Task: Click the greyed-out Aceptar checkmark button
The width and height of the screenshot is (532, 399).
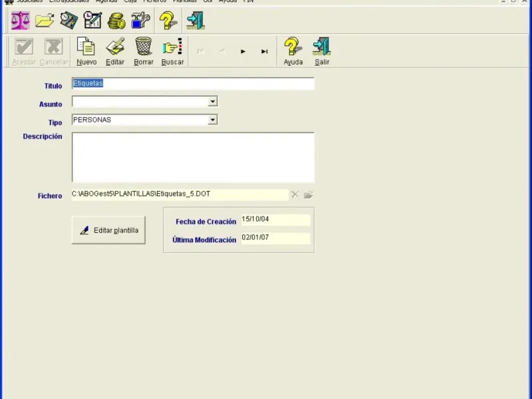Action: tap(24, 52)
